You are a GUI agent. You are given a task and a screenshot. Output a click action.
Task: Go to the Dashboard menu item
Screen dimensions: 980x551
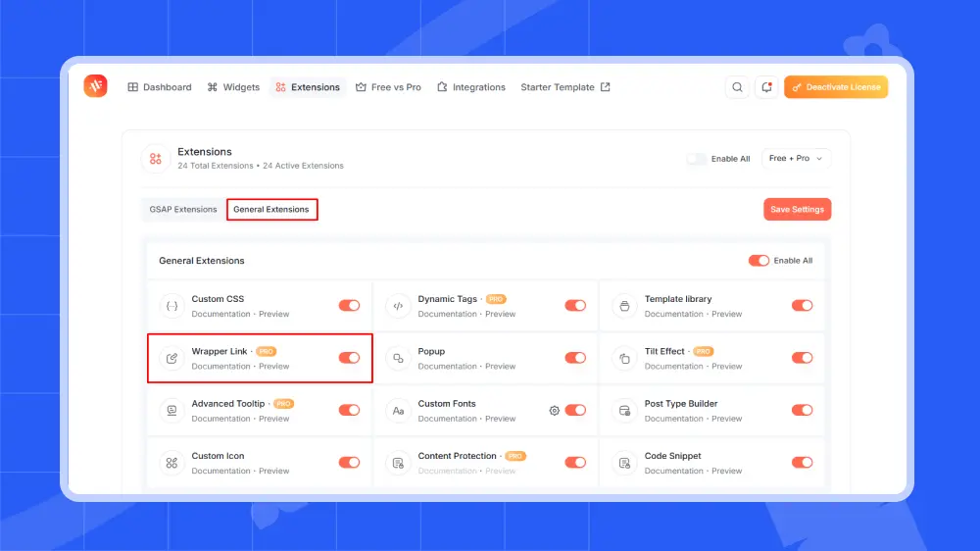click(x=160, y=87)
